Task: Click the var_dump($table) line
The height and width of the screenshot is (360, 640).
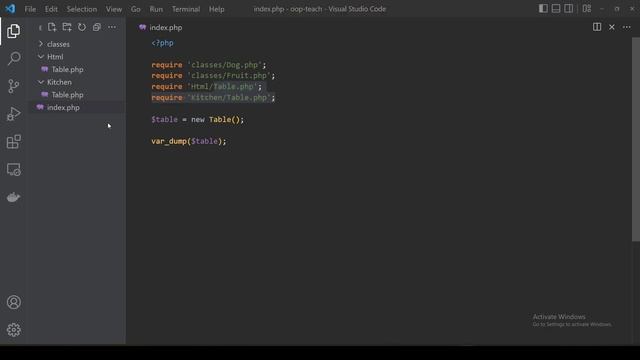Action: [x=189, y=141]
